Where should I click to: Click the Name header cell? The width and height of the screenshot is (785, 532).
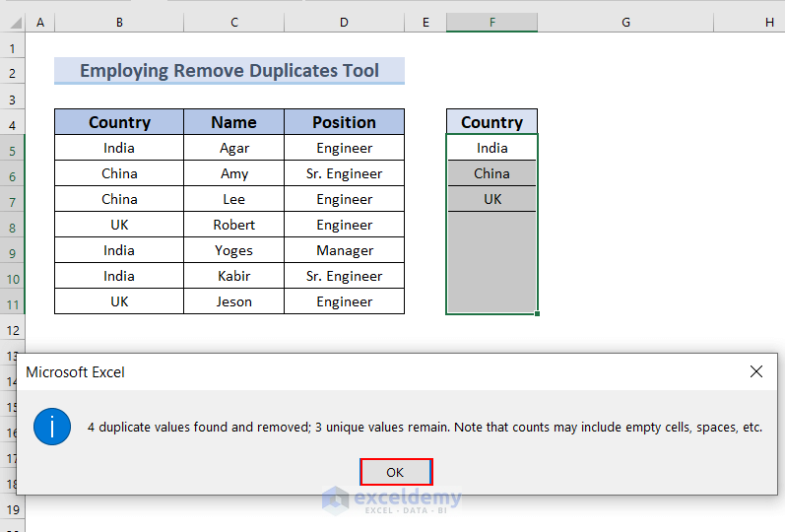(x=233, y=122)
